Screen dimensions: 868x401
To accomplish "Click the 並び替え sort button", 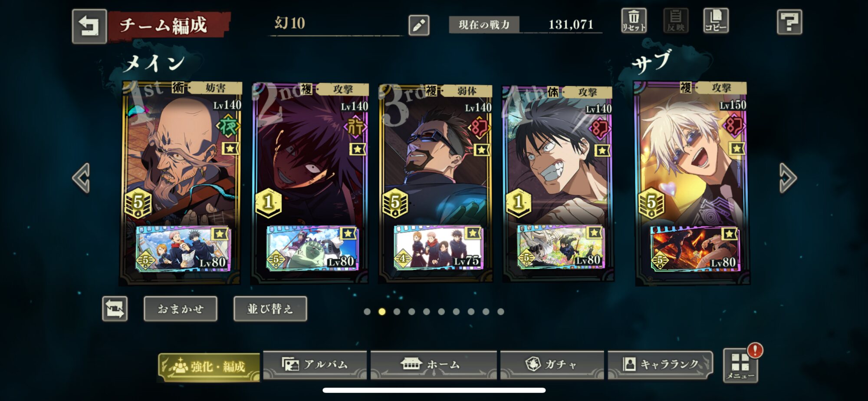I will point(270,309).
